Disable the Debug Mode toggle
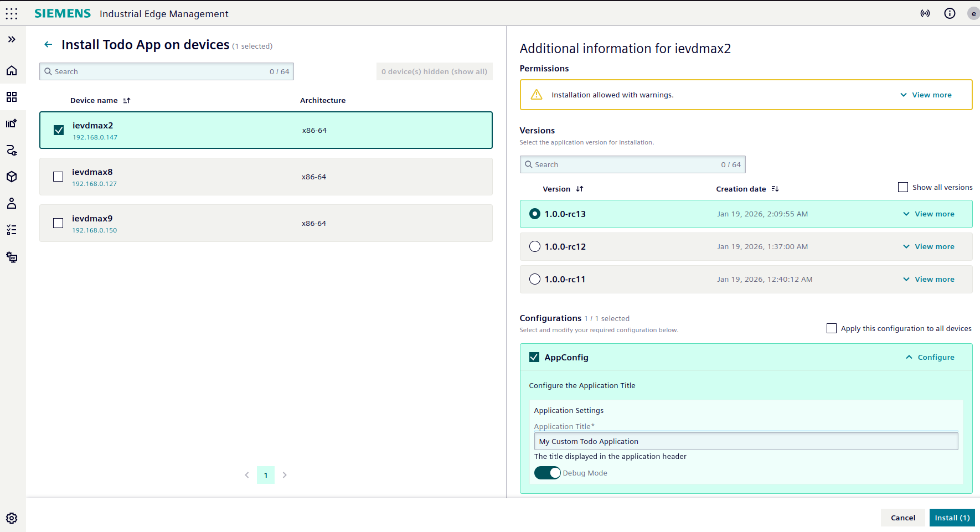This screenshot has height=532, width=980. tap(547, 473)
